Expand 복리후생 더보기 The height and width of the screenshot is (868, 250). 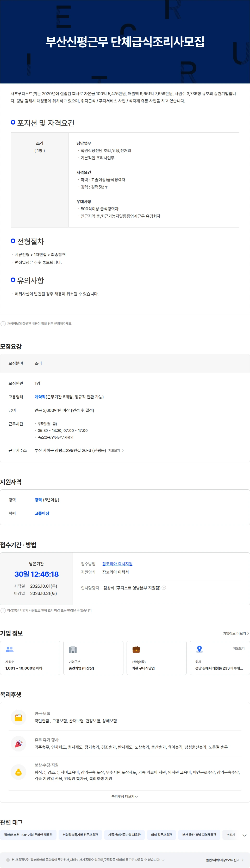click(125, 796)
